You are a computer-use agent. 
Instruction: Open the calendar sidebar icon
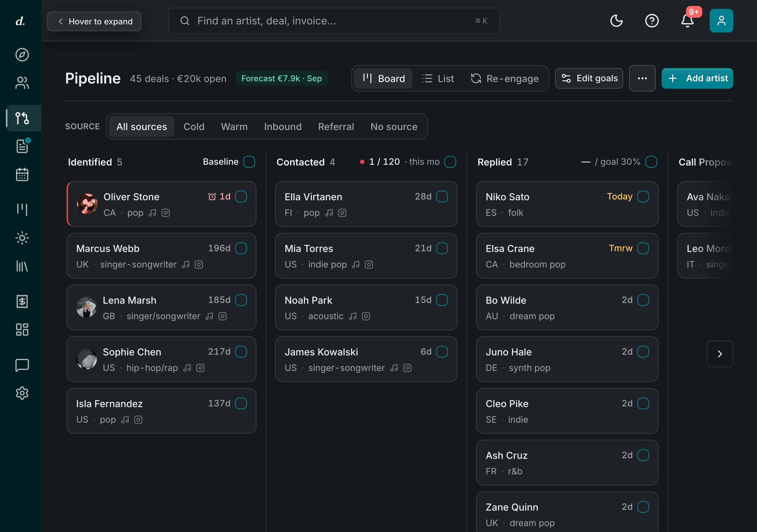(22, 174)
